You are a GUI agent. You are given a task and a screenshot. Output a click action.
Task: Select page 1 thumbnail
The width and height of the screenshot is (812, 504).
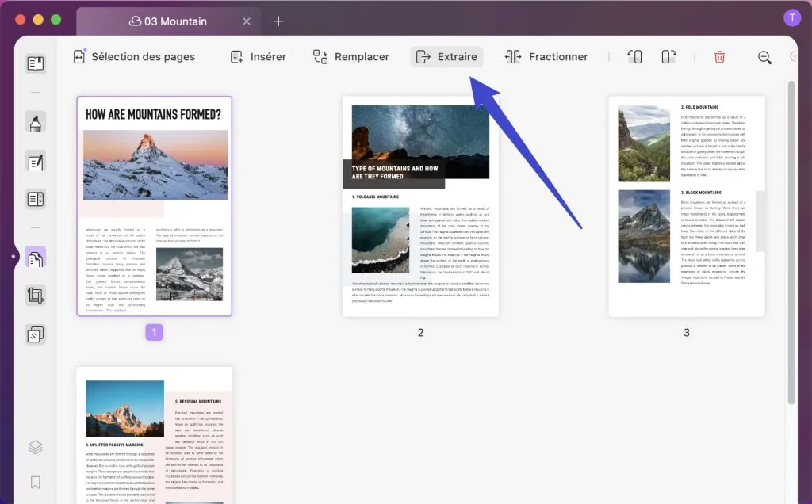[x=155, y=206]
